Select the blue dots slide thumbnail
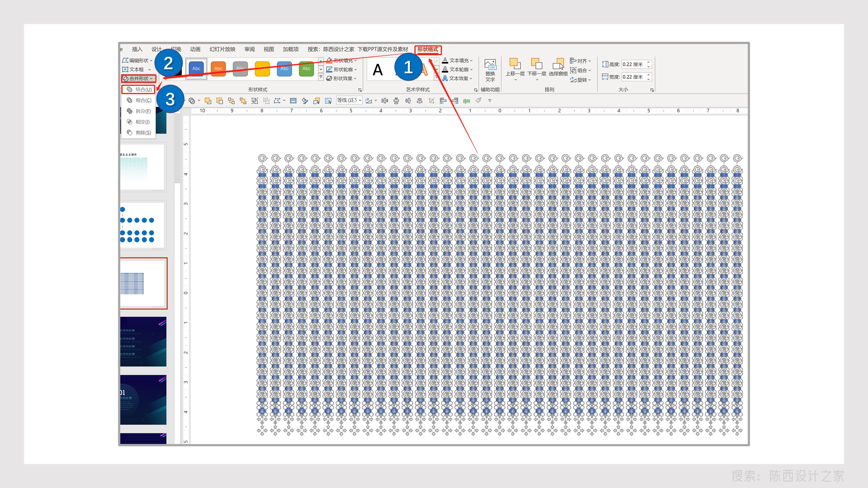The height and width of the screenshot is (488, 868). 143,225
